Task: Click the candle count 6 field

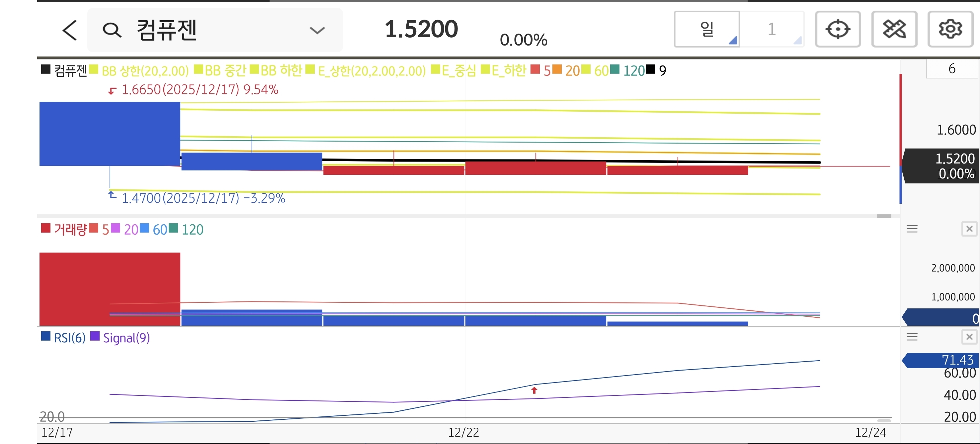Action: [x=951, y=69]
